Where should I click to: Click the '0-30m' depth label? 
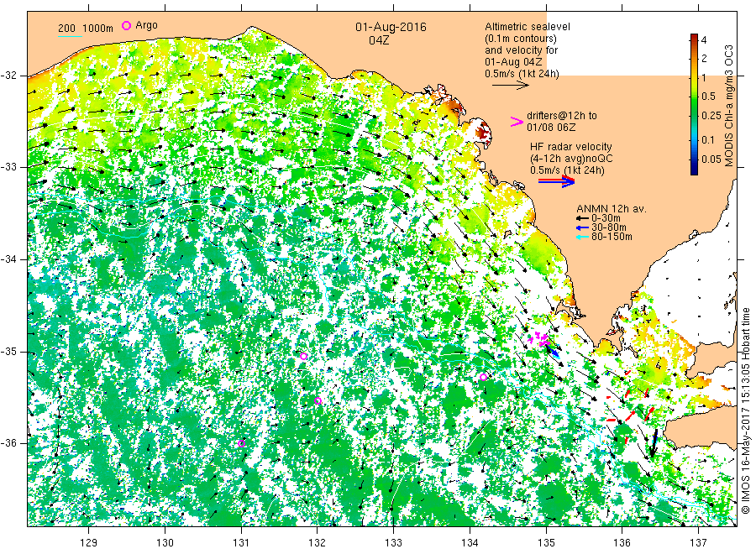(606, 218)
